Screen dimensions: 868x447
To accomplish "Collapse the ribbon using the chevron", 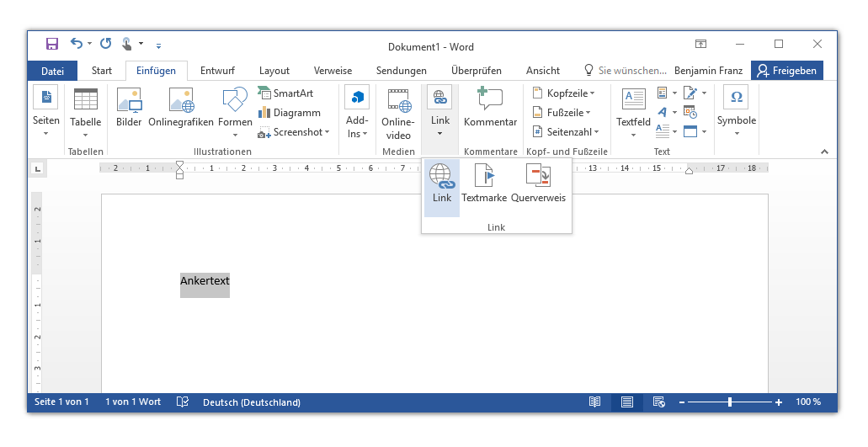I will click(825, 152).
